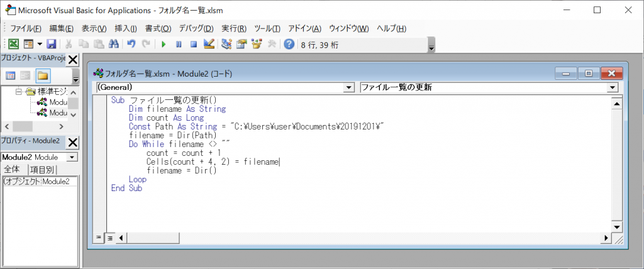Open the 実行(R) menu

(234, 29)
